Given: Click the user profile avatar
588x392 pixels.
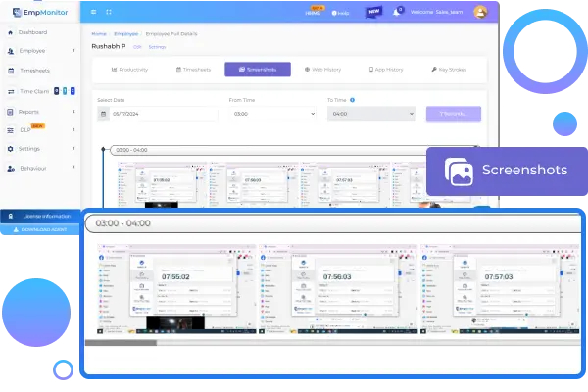Looking at the screenshot, I should [480, 13].
